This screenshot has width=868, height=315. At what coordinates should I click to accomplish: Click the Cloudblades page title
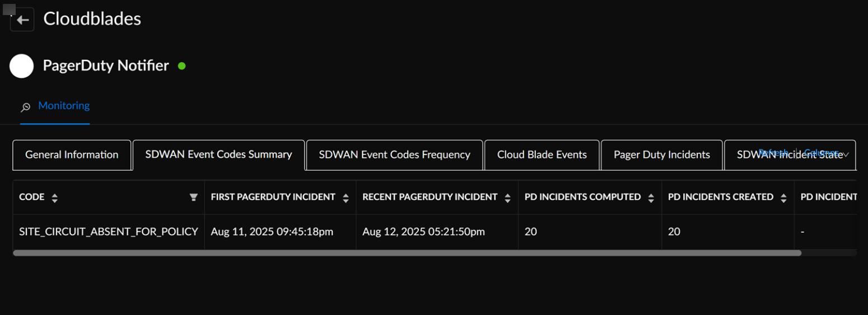click(92, 19)
